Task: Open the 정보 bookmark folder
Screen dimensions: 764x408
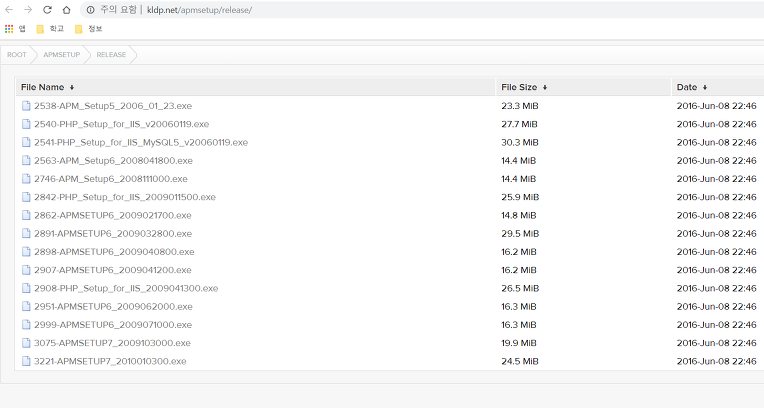Action: (x=89, y=29)
